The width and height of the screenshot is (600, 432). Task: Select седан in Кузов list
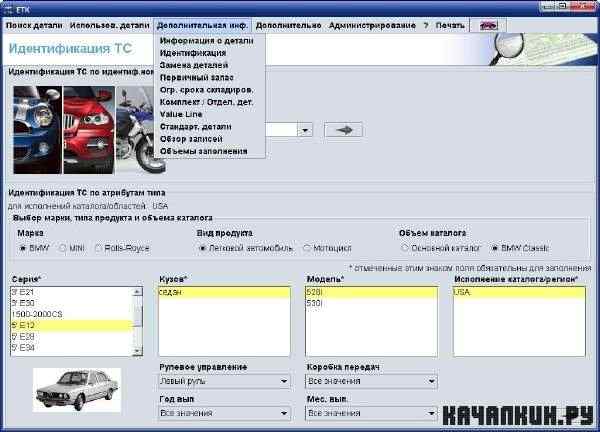pos(224,292)
